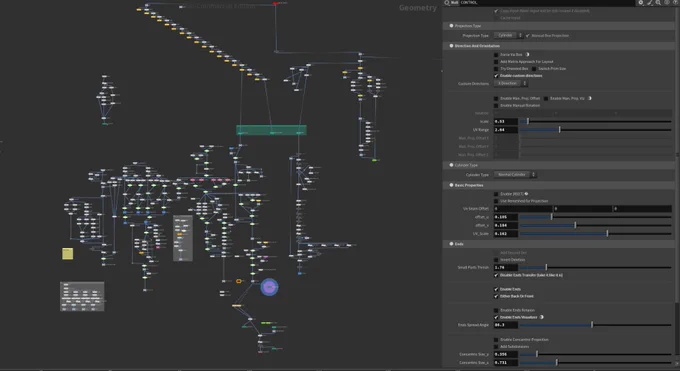Toggle Enable Concentric Projection checkbox

[x=496, y=340]
